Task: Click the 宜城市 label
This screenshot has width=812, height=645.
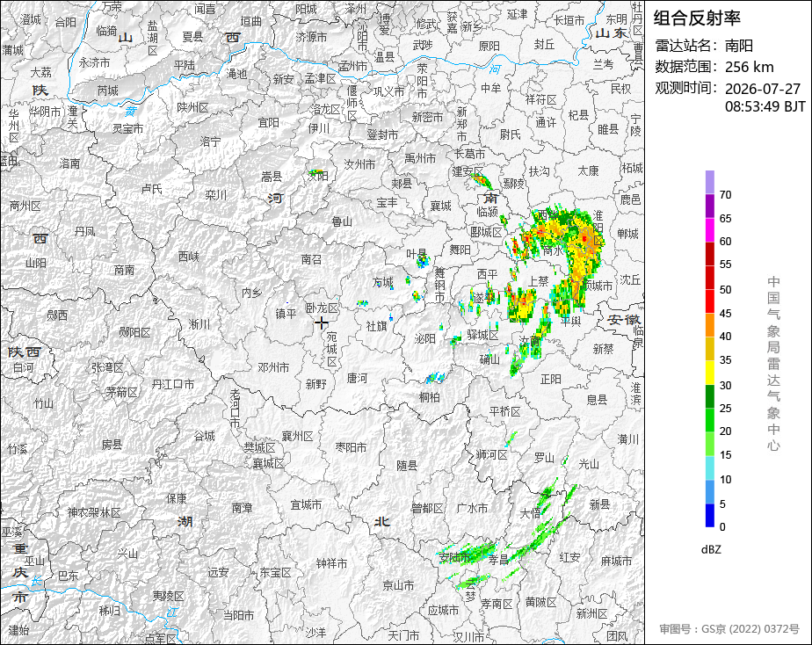Action: point(306,504)
